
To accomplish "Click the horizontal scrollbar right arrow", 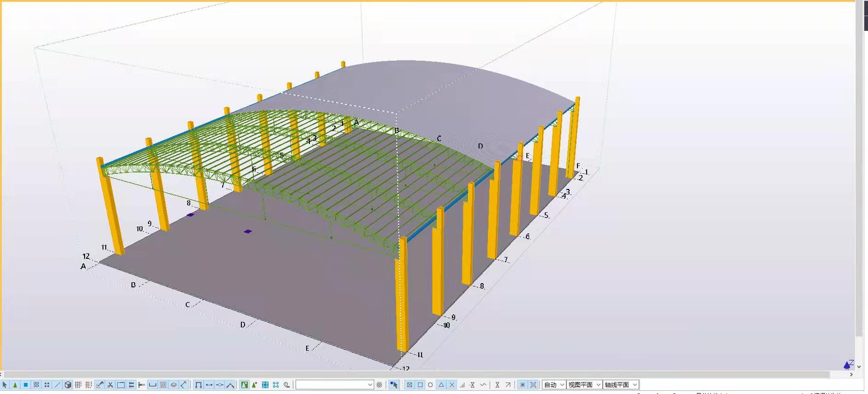I will pos(851,375).
